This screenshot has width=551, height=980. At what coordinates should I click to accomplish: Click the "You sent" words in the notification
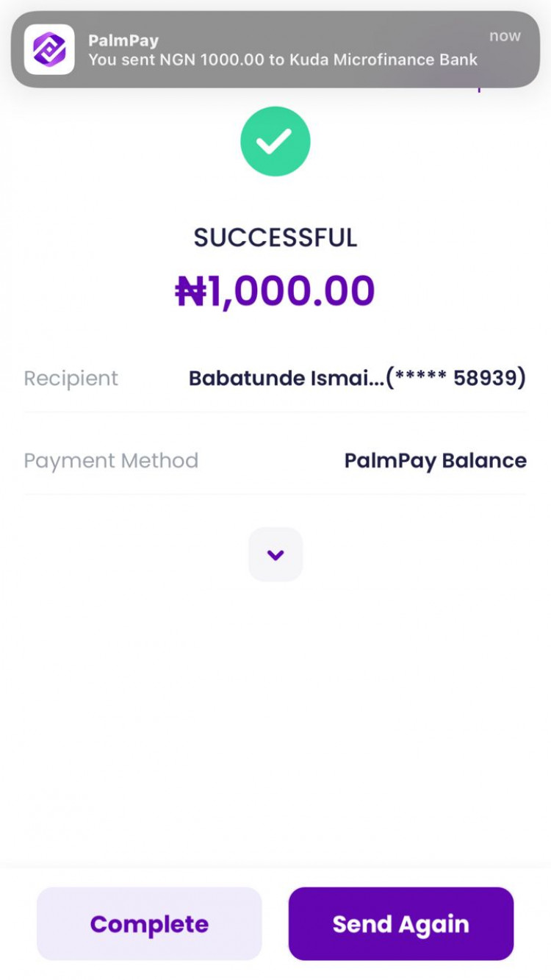117,60
